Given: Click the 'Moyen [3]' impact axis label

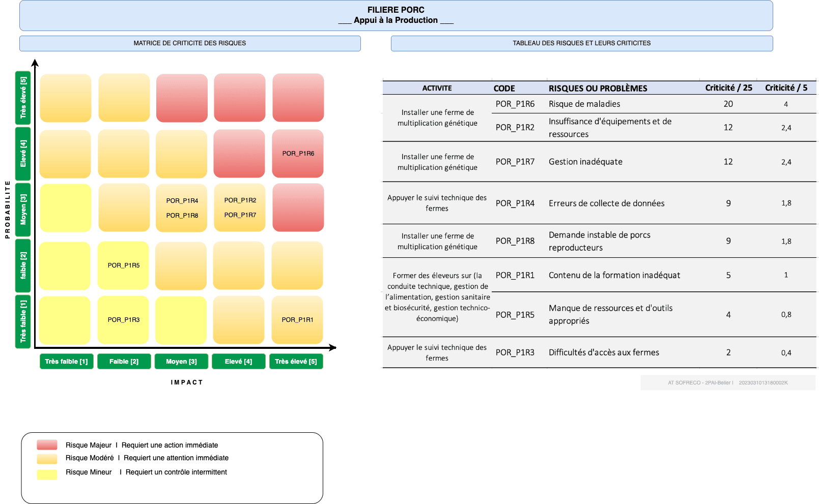Looking at the screenshot, I should pos(181,362).
